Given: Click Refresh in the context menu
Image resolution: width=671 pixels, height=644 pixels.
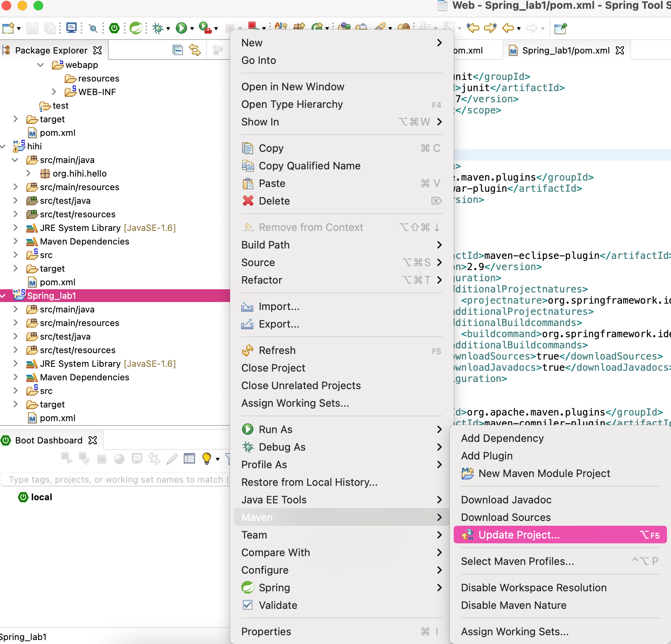Looking at the screenshot, I should click(x=341, y=350).
